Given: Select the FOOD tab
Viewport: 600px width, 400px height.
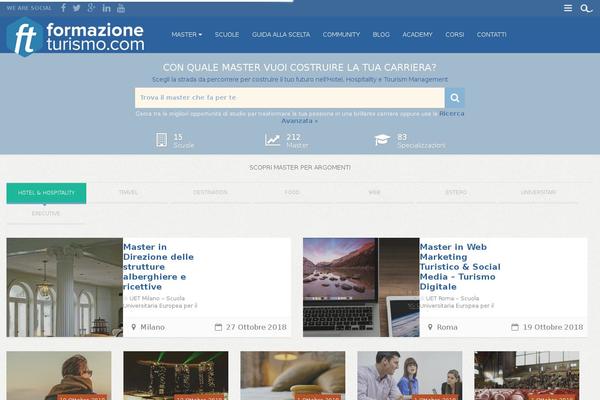Looking at the screenshot, I should click(x=292, y=193).
